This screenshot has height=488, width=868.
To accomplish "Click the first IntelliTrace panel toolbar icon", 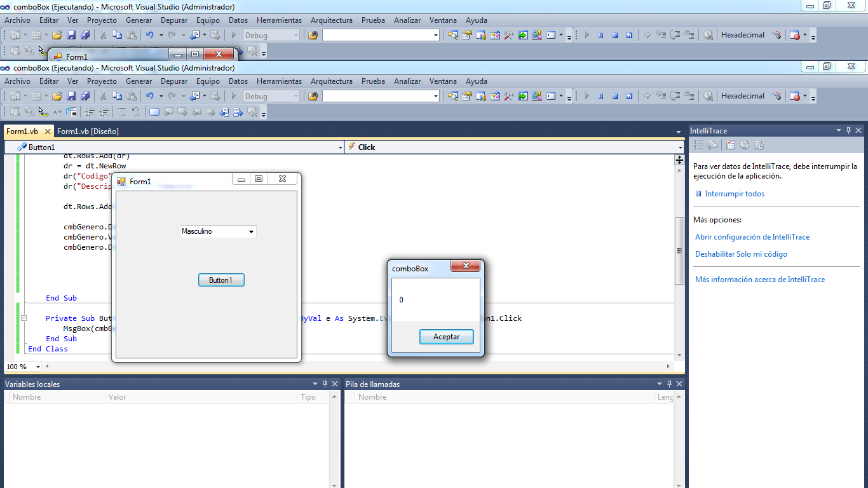I will pos(698,145).
